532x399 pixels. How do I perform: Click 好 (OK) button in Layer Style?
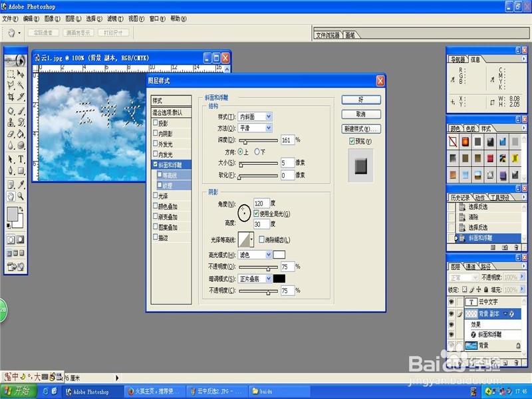[x=361, y=100]
